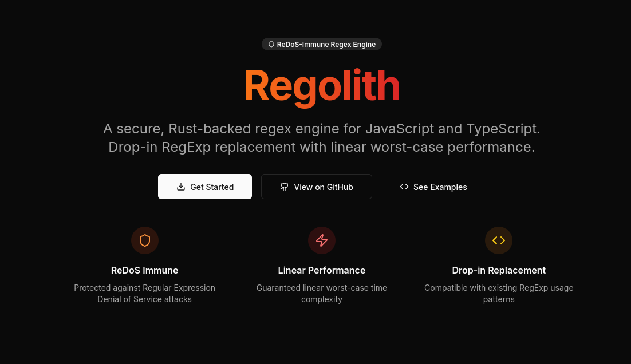
Task: Click the Drop-in Replacement heading
Action: click(x=499, y=270)
